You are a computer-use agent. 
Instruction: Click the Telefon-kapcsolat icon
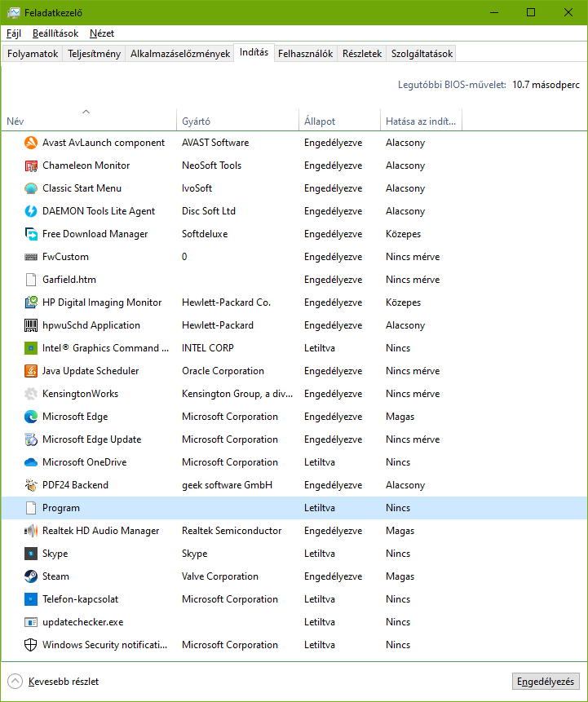31,599
